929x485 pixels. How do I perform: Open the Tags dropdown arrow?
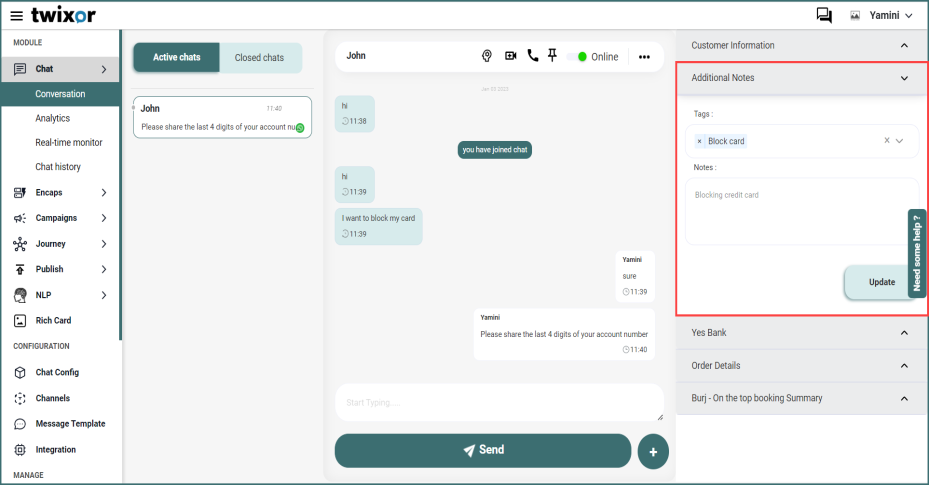click(900, 141)
